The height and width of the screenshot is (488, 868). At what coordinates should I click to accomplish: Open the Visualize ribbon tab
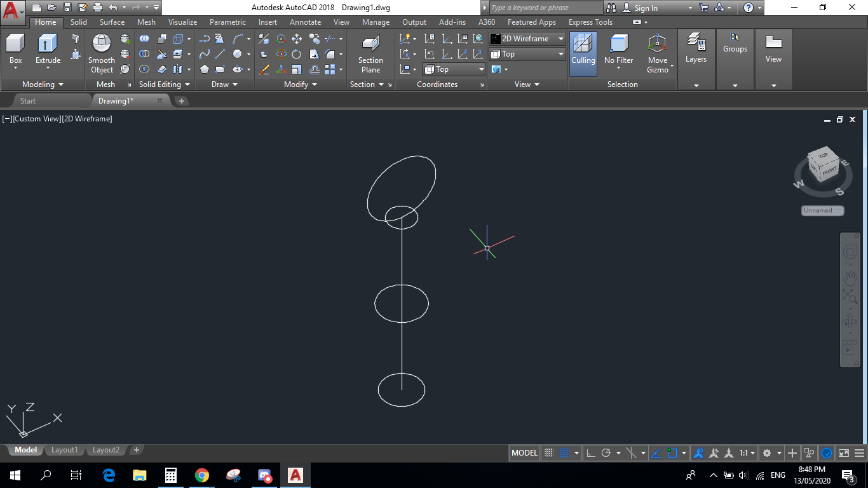tap(182, 22)
